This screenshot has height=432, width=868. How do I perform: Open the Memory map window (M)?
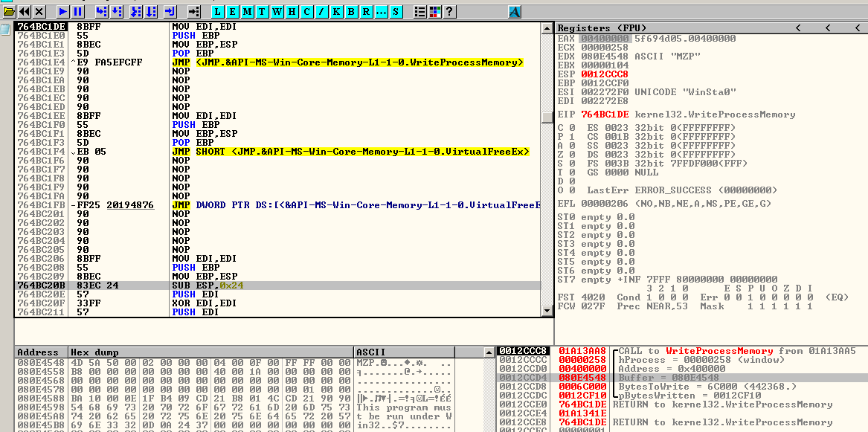(247, 12)
